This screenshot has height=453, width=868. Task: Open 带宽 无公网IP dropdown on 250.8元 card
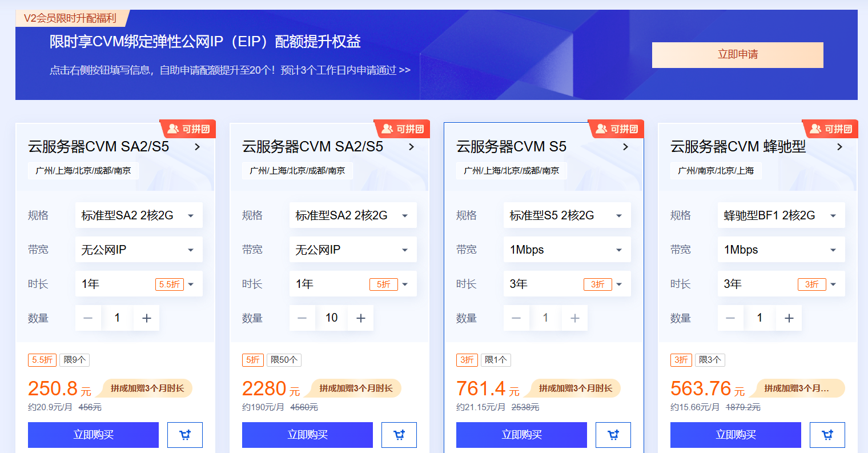(x=139, y=250)
